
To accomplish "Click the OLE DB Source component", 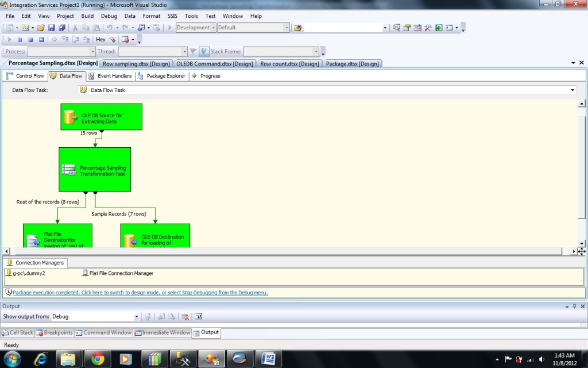I will tap(101, 117).
